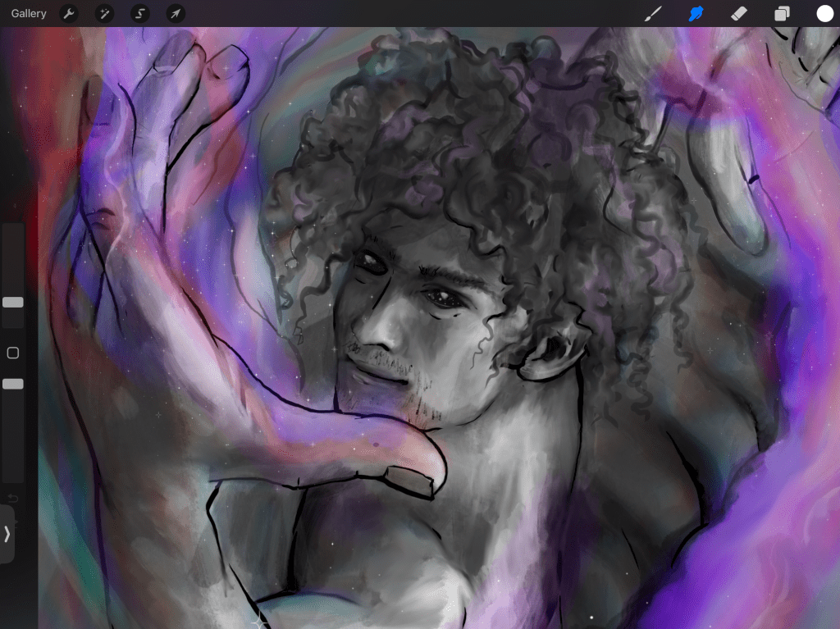Expand the left edge chevron tab

coord(7,534)
